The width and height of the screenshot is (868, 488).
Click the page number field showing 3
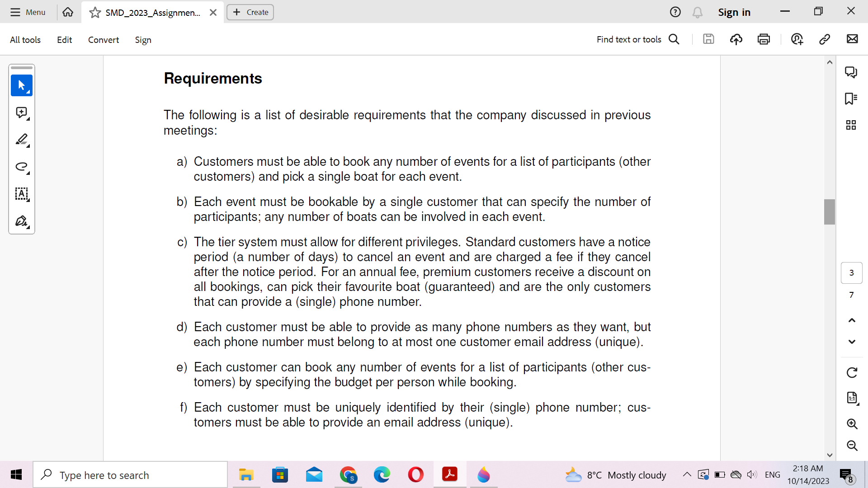[x=851, y=272]
